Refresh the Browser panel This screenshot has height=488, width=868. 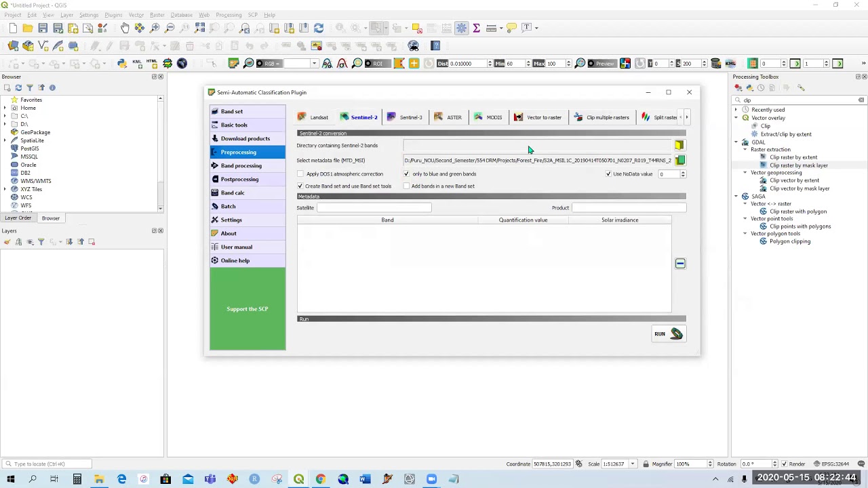[x=18, y=87]
